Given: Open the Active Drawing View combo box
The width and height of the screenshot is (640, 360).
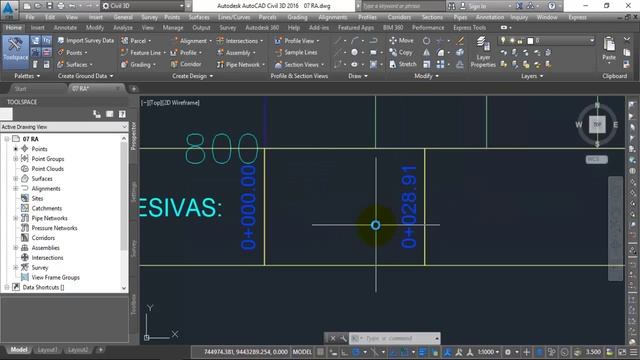Looking at the screenshot, I should pyautogui.click(x=64, y=127).
